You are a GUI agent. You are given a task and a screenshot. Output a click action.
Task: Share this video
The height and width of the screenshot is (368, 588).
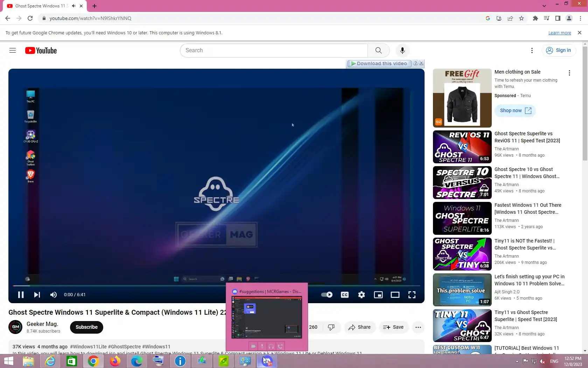coord(359,327)
